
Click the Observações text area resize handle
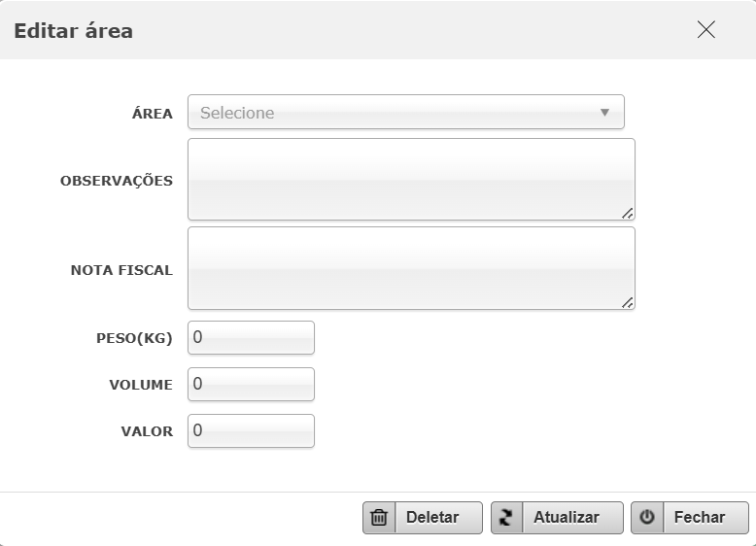coord(628,214)
